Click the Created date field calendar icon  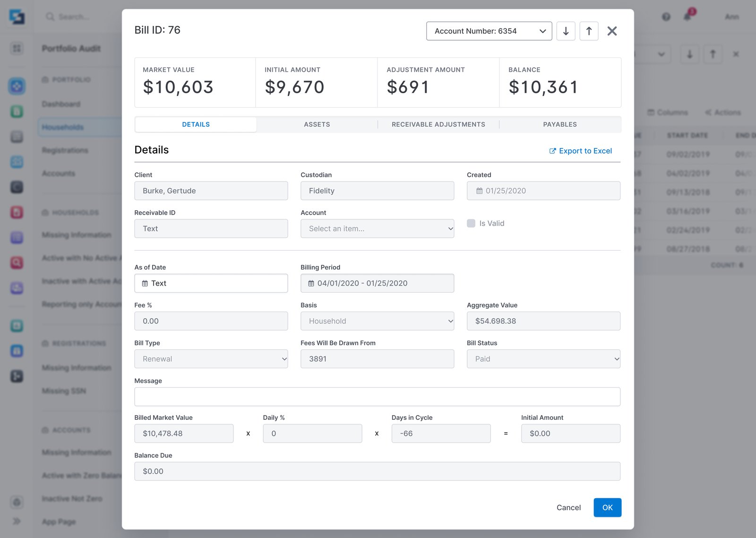tap(479, 191)
